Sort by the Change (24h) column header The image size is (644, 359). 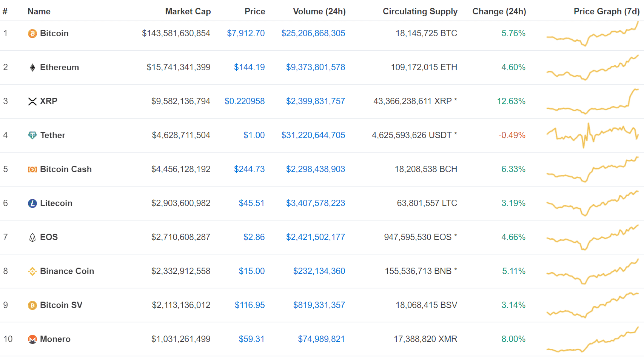coord(499,11)
